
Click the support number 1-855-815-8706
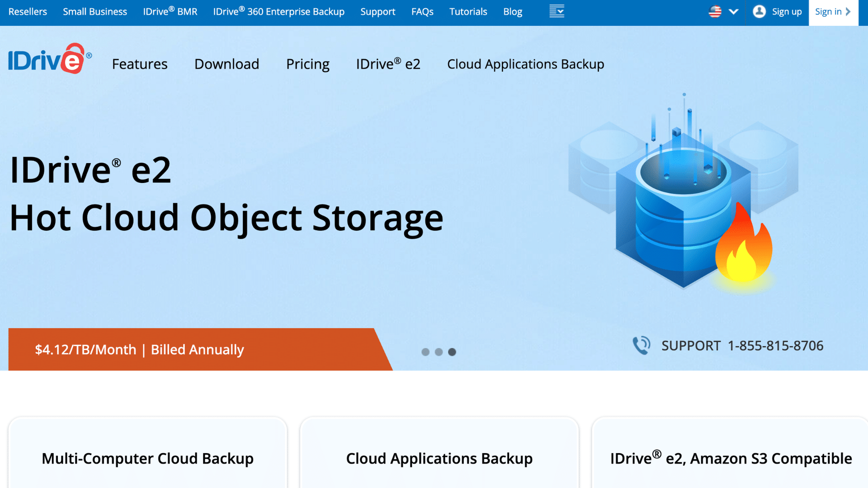pyautogui.click(x=775, y=346)
